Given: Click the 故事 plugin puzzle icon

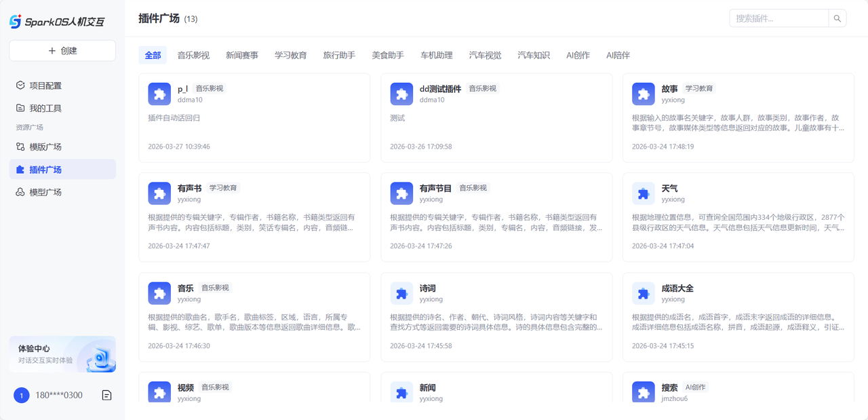Looking at the screenshot, I should [644, 94].
